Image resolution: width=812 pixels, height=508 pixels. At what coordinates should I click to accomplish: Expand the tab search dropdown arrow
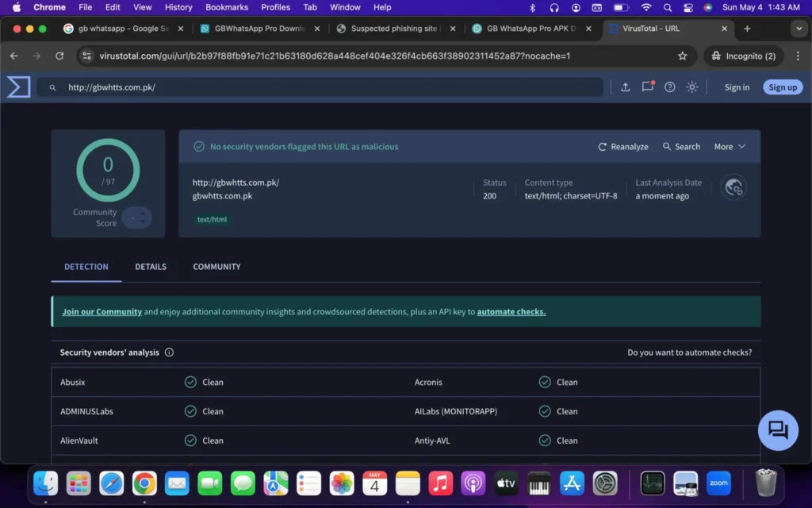click(x=799, y=29)
